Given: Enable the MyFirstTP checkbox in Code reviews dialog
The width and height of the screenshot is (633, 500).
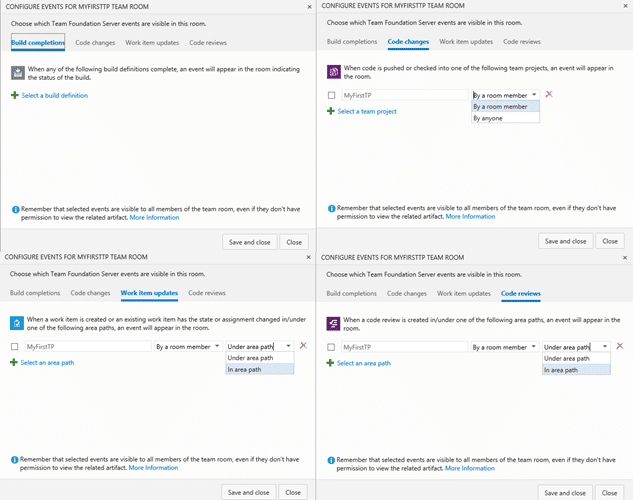Looking at the screenshot, I should 331,347.
